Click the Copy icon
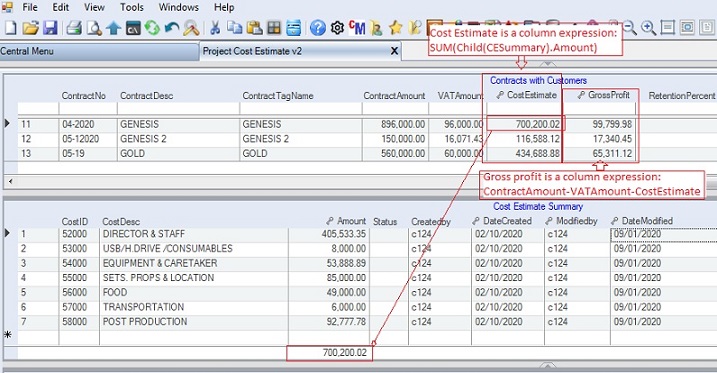Image resolution: width=717 pixels, height=373 pixels. pos(235,28)
